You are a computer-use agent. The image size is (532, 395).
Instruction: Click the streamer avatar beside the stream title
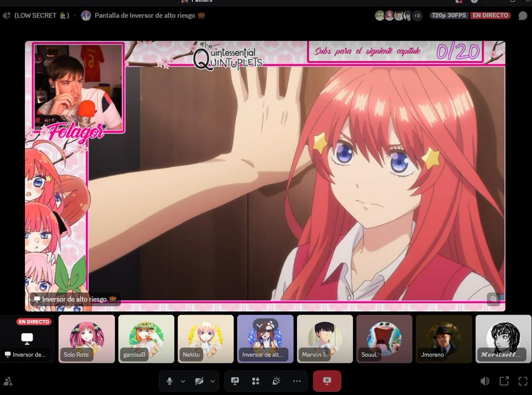coord(86,16)
